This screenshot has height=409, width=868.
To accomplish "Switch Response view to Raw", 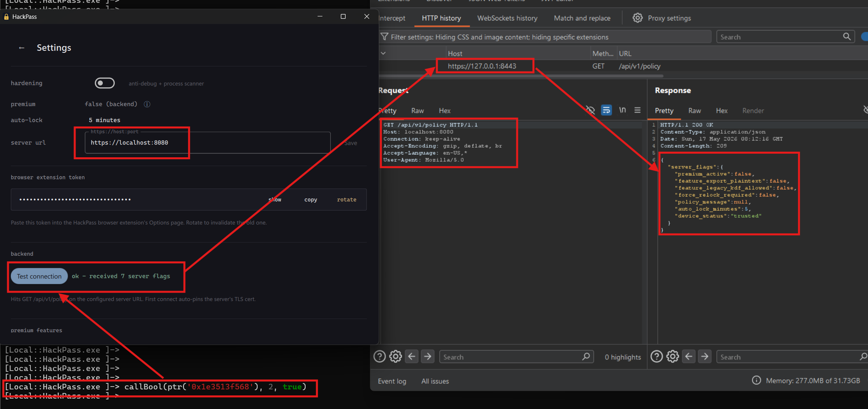I will pyautogui.click(x=694, y=111).
